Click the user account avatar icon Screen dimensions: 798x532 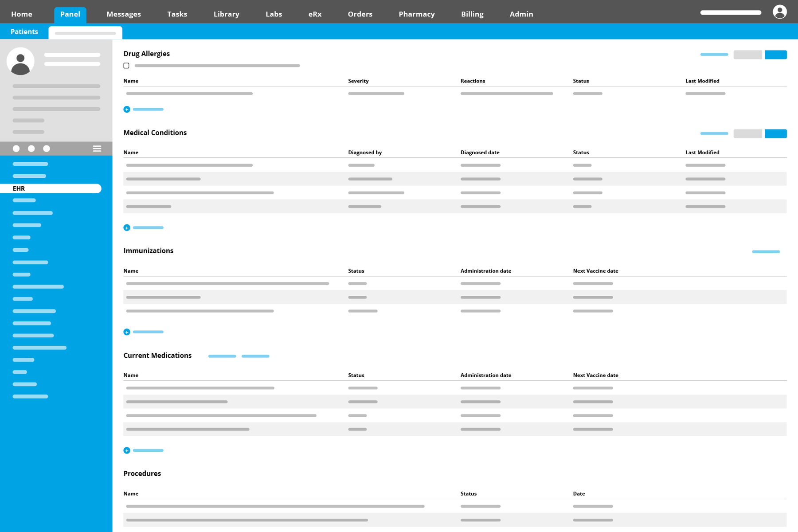click(779, 12)
